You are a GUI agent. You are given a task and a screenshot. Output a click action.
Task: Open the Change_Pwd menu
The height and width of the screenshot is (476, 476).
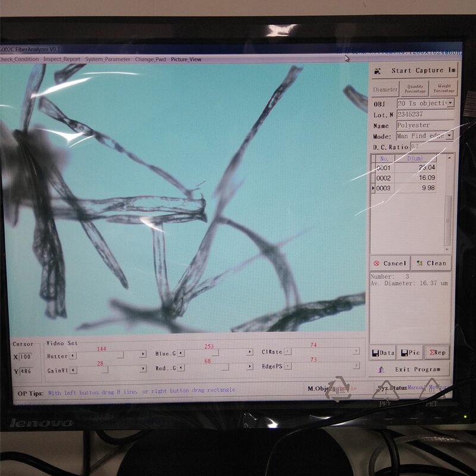click(151, 59)
